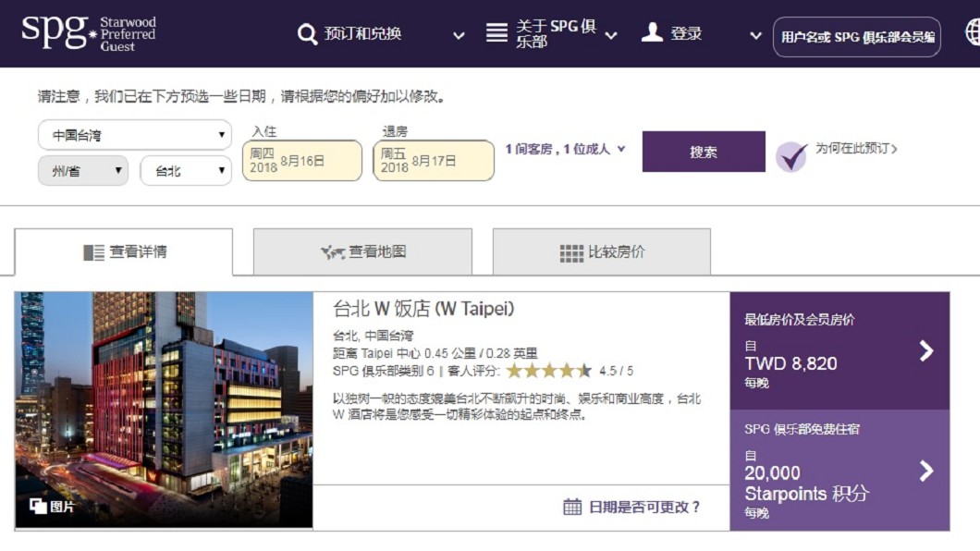Click the arrow chevron in TWD 8,820 panel
Screen dimensions: 980x551
point(927,350)
